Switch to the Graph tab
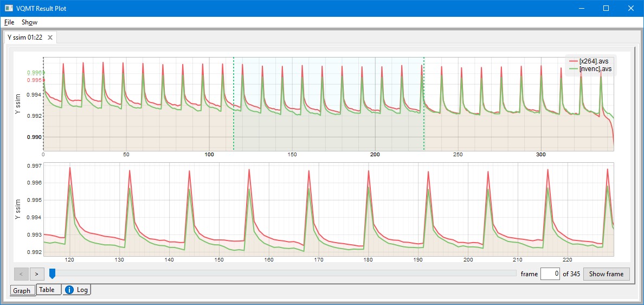 pyautogui.click(x=22, y=290)
